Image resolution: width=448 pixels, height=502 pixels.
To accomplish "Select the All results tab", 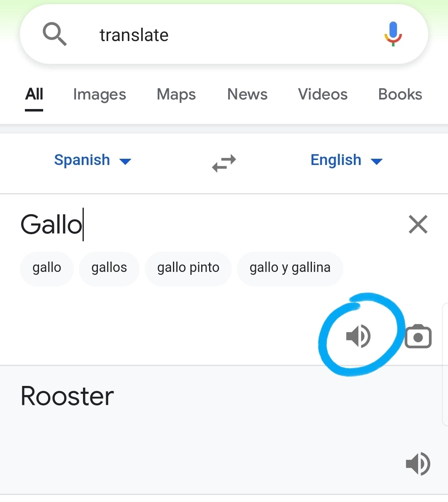I will tap(34, 95).
